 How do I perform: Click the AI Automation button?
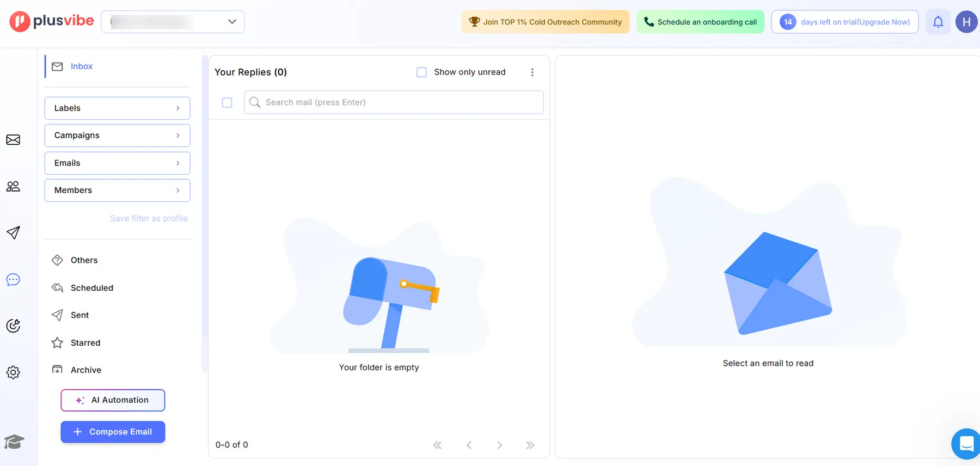(x=113, y=400)
